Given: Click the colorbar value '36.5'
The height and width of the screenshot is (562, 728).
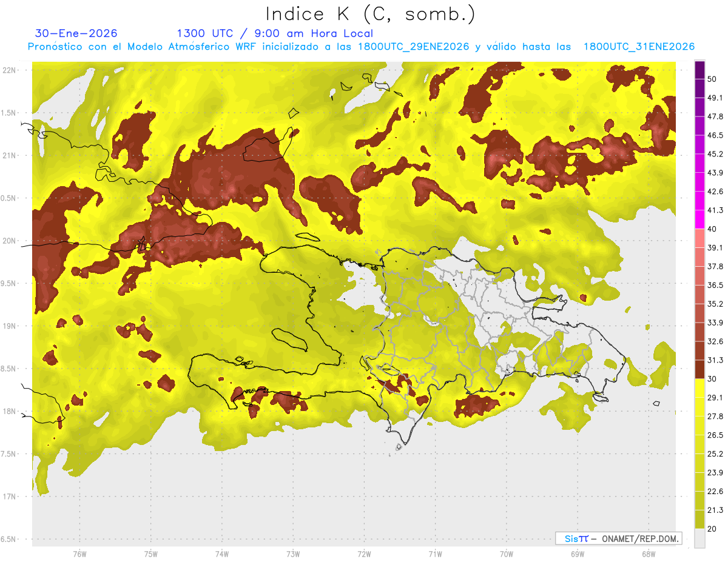Looking at the screenshot, I should tap(715, 285).
